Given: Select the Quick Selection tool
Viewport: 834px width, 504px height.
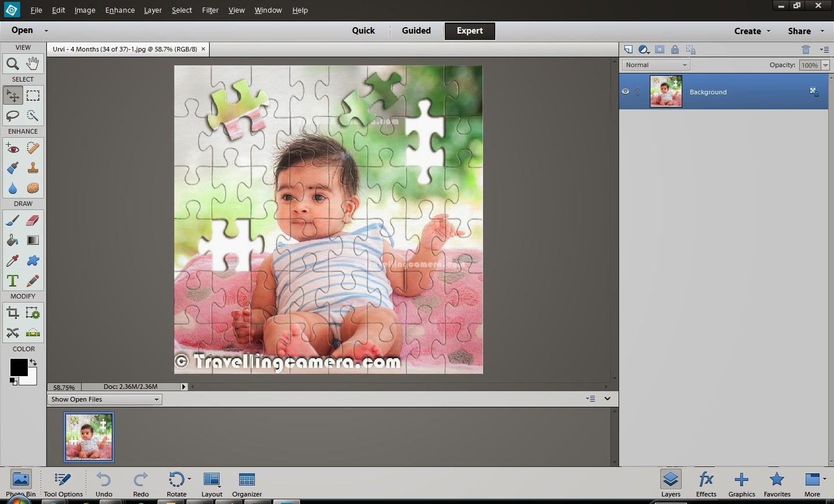Looking at the screenshot, I should (x=33, y=116).
